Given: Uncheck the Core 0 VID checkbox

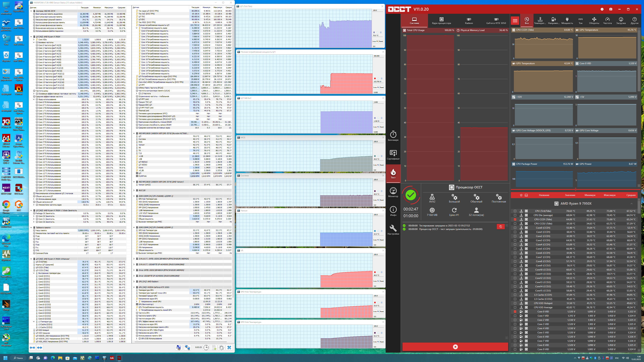Looking at the screenshot, I should (515, 312).
